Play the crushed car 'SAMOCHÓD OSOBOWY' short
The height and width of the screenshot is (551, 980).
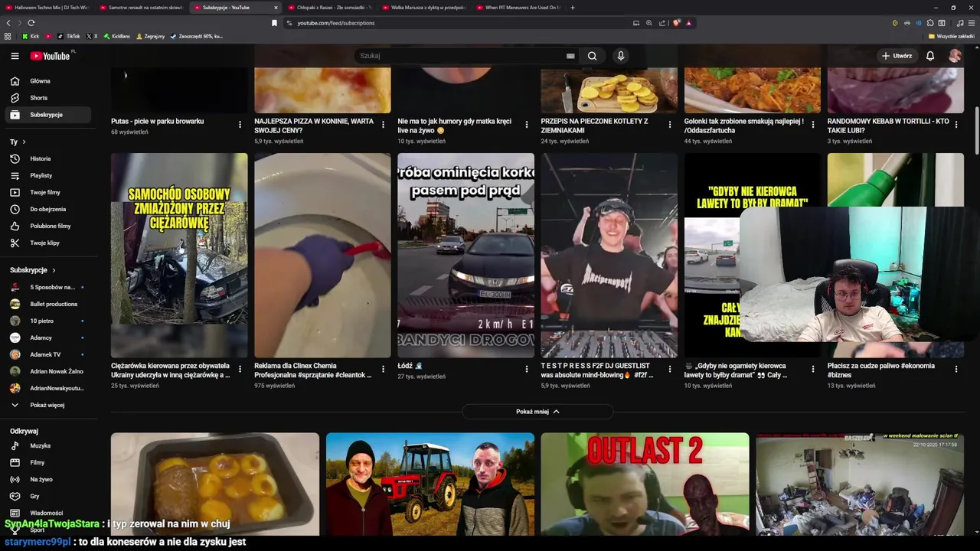(179, 256)
